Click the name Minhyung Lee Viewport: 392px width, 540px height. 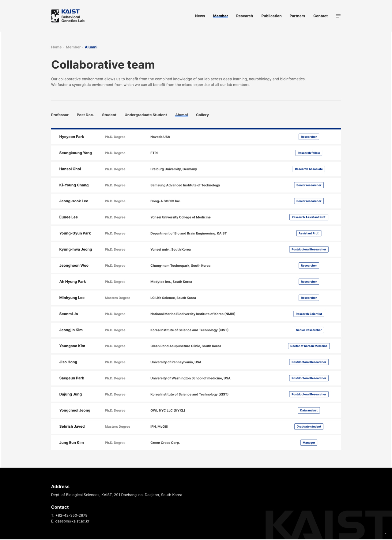(72, 298)
